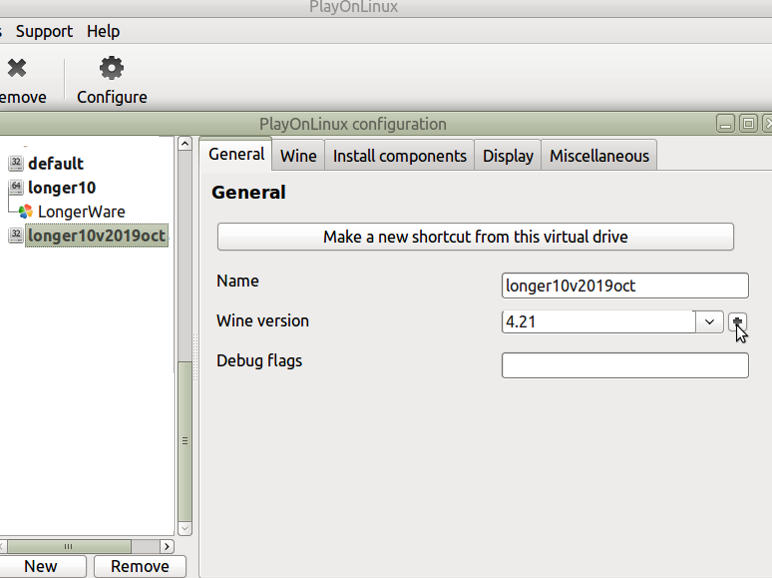The width and height of the screenshot is (772, 578).
Task: Click the Configure gear icon in toolbar
Action: (x=112, y=68)
